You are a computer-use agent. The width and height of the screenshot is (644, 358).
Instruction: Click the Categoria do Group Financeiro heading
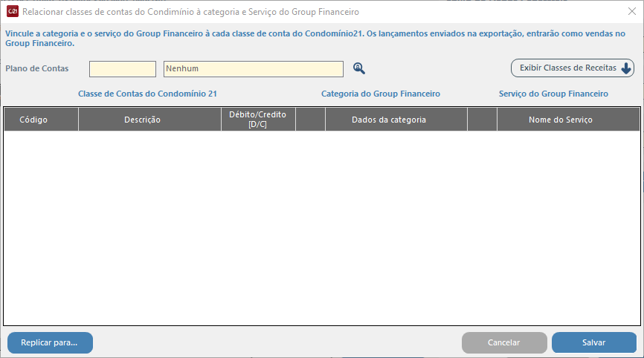click(x=381, y=94)
